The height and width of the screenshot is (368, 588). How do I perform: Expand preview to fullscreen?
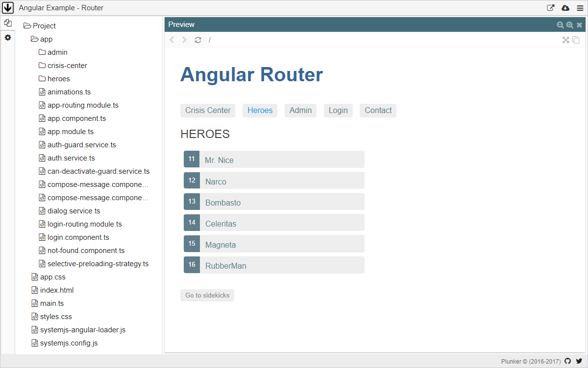click(566, 40)
